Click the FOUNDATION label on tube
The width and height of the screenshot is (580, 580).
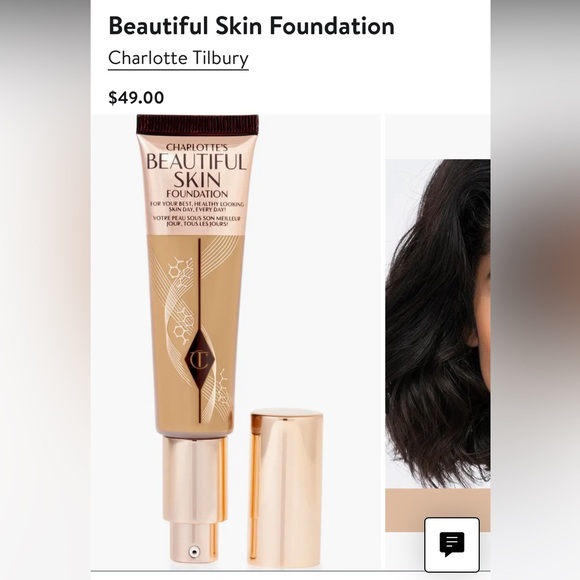coord(197,194)
